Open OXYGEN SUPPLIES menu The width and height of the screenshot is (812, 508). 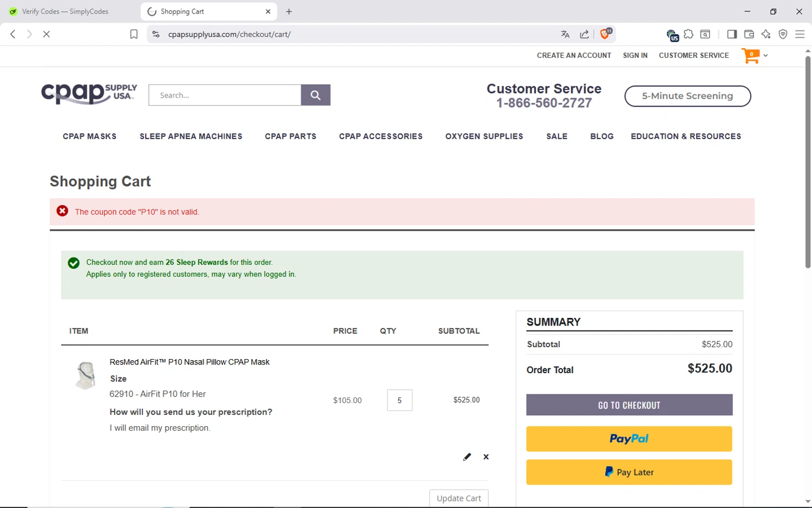click(x=484, y=136)
